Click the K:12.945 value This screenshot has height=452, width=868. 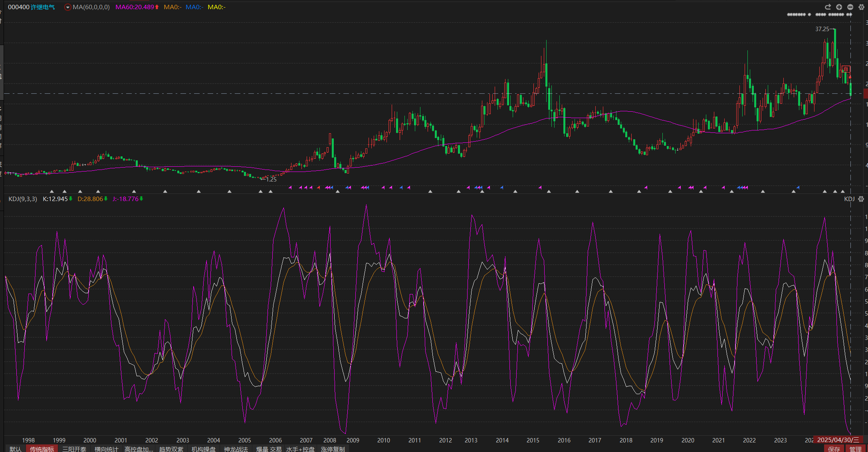55,199
